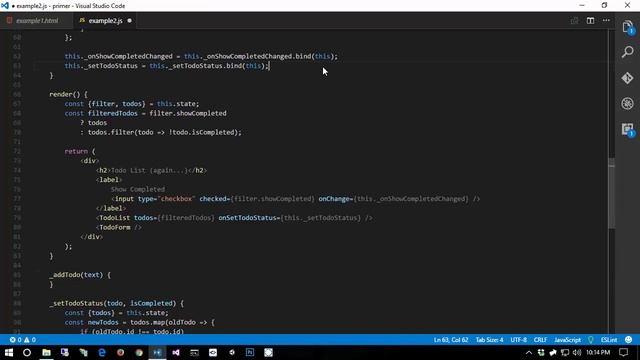Screen dimensions: 640x360
Task: Open the Windows Start menu
Action: point(9,353)
